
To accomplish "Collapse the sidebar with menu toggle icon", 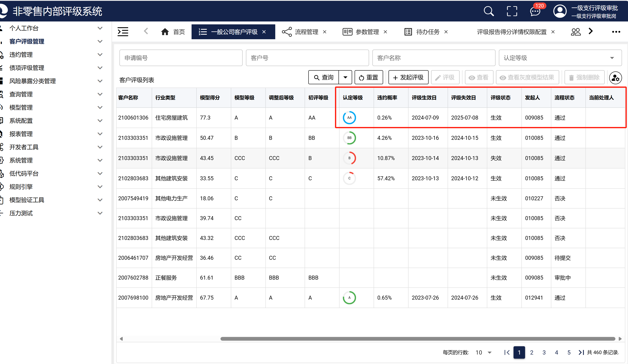I will click(x=123, y=32).
